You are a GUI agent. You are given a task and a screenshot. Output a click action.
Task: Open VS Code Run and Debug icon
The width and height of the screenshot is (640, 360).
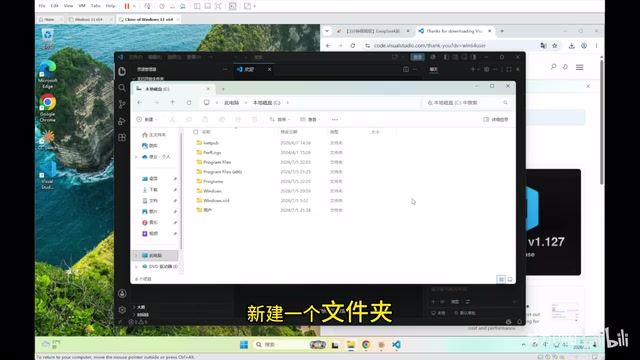(122, 121)
